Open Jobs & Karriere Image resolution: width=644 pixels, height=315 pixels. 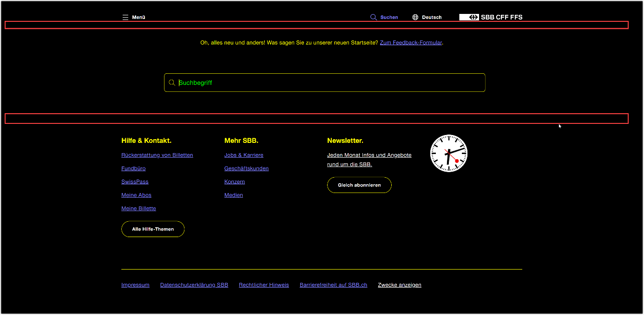click(244, 155)
